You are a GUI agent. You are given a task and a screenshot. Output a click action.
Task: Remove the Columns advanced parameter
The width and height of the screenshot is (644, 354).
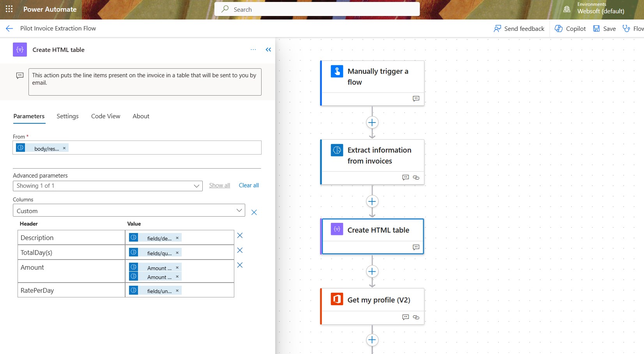254,212
